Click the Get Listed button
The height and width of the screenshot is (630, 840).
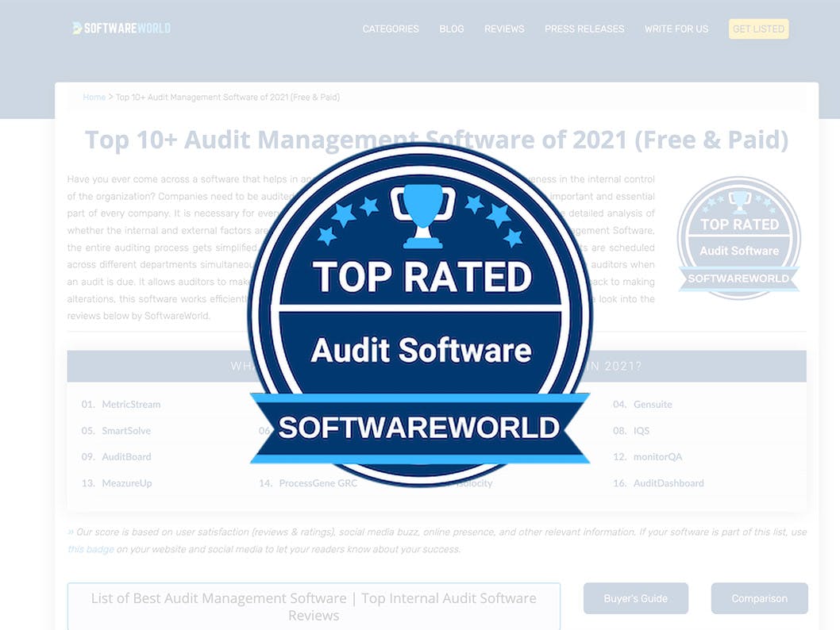[x=758, y=29]
